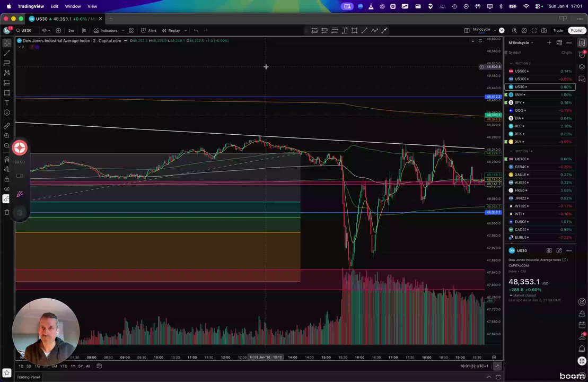The width and height of the screenshot is (588, 382).
Task: Activate the zoom in tool
Action: (7, 136)
